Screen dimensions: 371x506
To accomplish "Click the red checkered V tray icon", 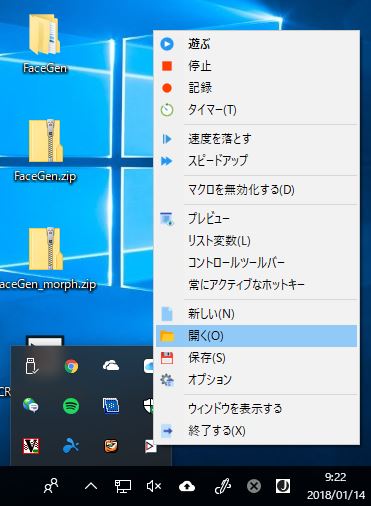I will tap(31, 446).
